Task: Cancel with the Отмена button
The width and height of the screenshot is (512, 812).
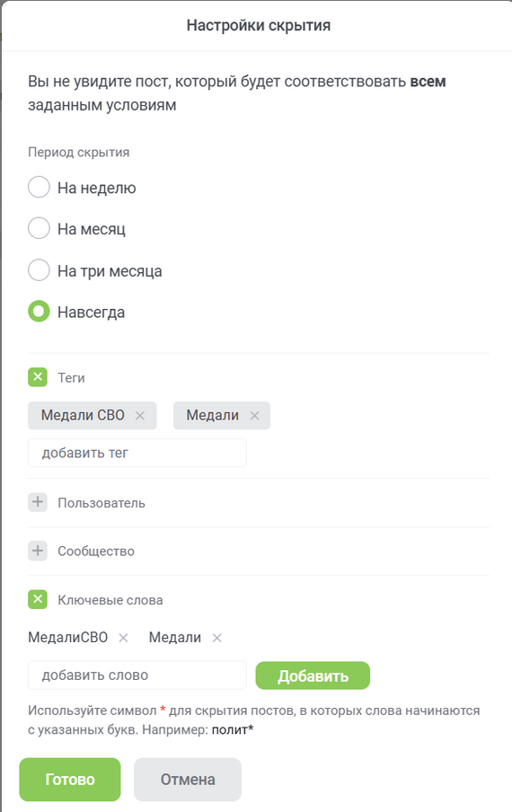Action: click(188, 780)
